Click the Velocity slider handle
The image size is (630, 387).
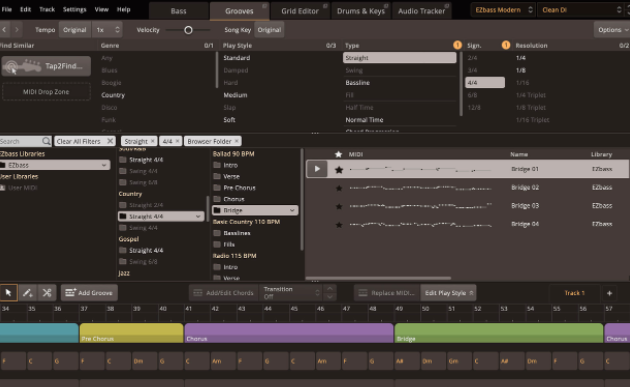tap(188, 30)
